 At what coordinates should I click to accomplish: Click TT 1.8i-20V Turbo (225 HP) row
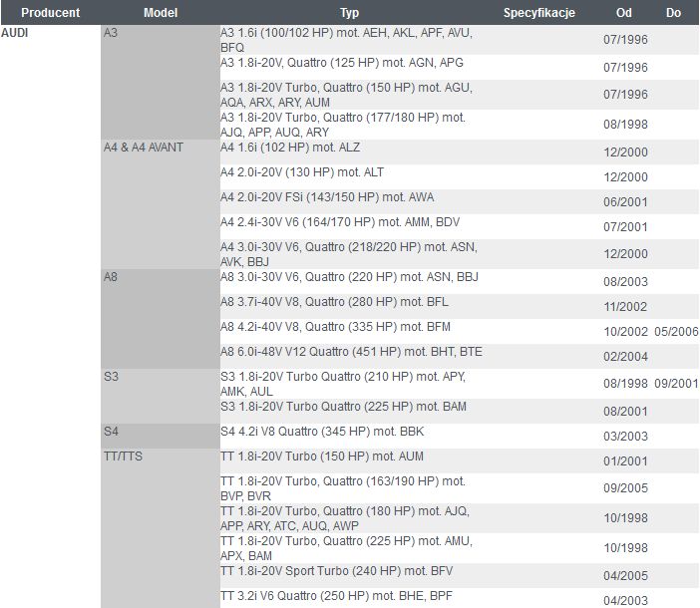click(460, 548)
